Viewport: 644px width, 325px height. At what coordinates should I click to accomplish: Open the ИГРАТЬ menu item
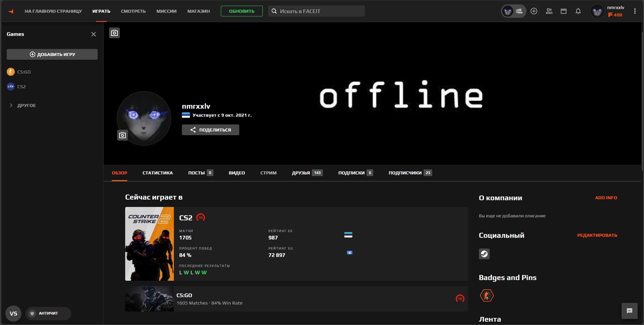(x=101, y=11)
